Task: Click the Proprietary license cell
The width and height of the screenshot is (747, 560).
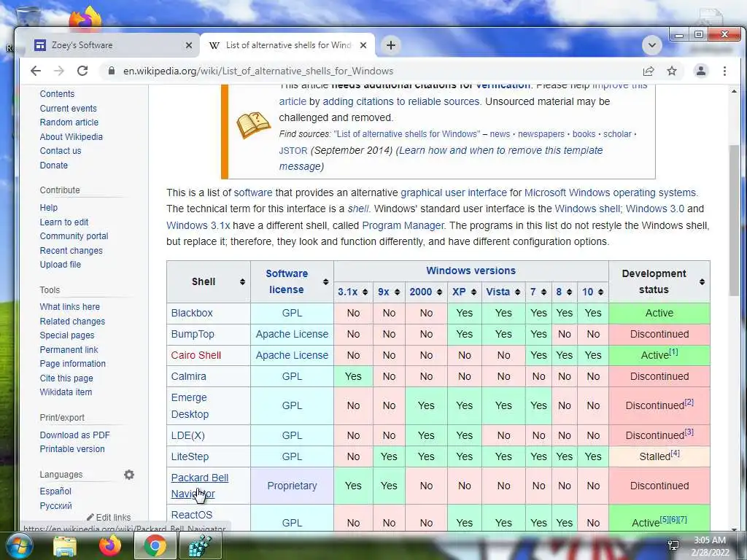Action: pos(292,486)
